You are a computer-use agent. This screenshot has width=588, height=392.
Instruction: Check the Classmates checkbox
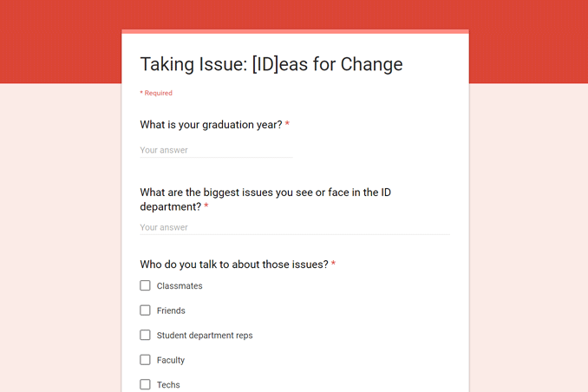point(145,285)
